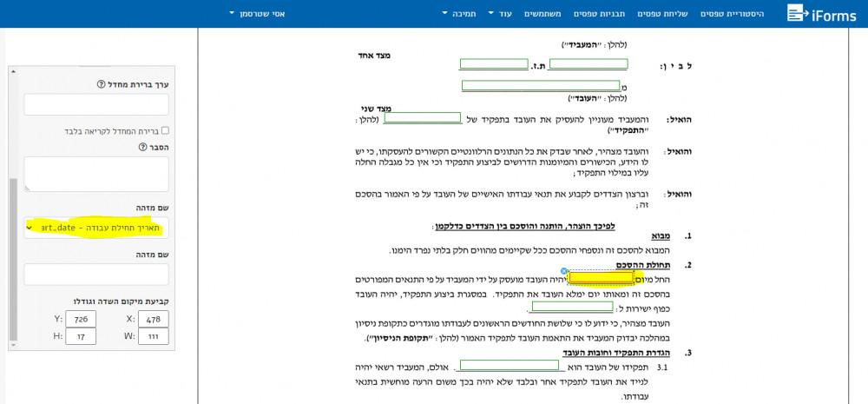This screenshot has width=868, height=404.
Task: Open משתמשים page
Action: [542, 13]
